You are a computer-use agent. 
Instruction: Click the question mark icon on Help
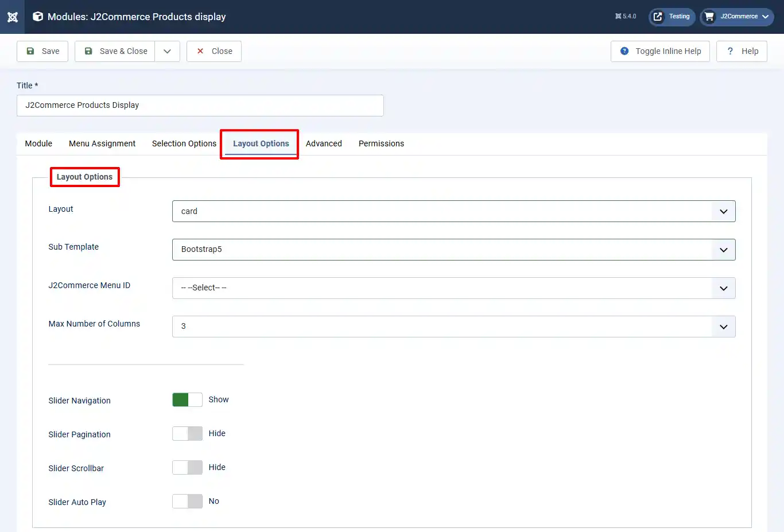[730, 51]
